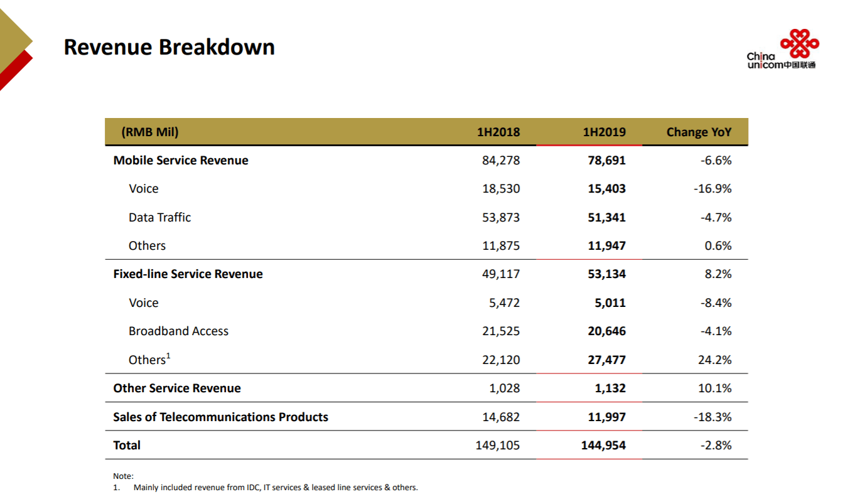The height and width of the screenshot is (504, 848).
Task: Select the 1H2018 column header
Action: 498,132
